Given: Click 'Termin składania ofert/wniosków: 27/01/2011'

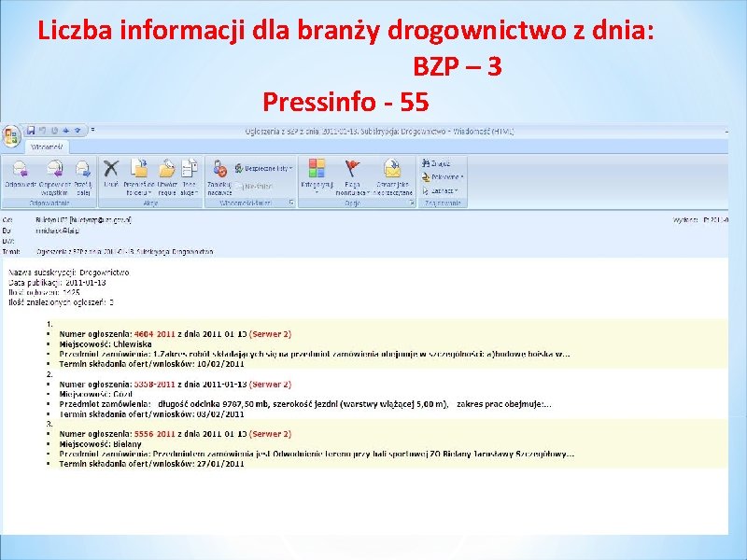Looking at the screenshot, I should (151, 463).
